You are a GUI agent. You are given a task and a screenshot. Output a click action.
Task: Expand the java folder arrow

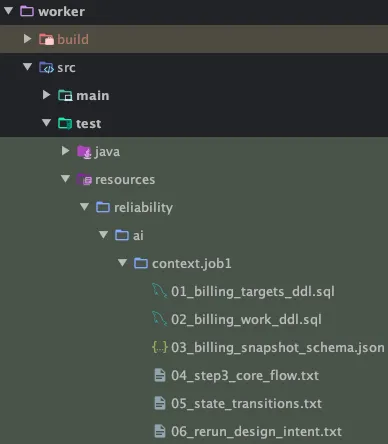[x=66, y=151]
